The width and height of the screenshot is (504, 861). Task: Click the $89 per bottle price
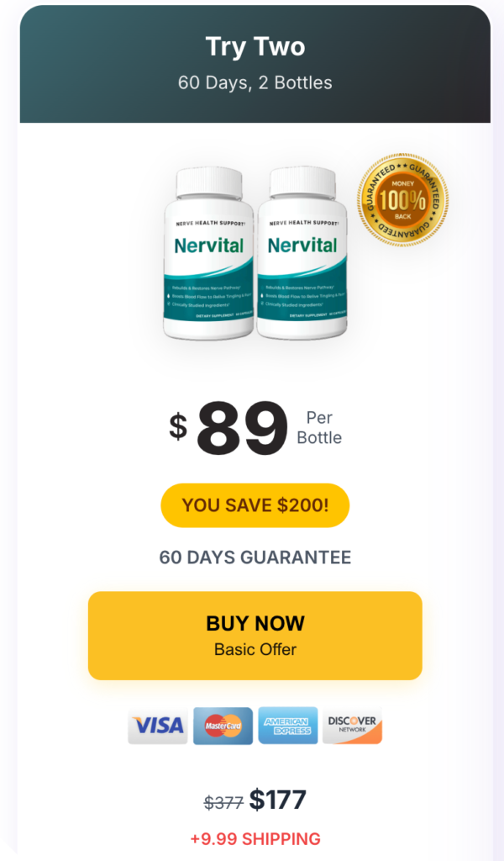click(242, 428)
